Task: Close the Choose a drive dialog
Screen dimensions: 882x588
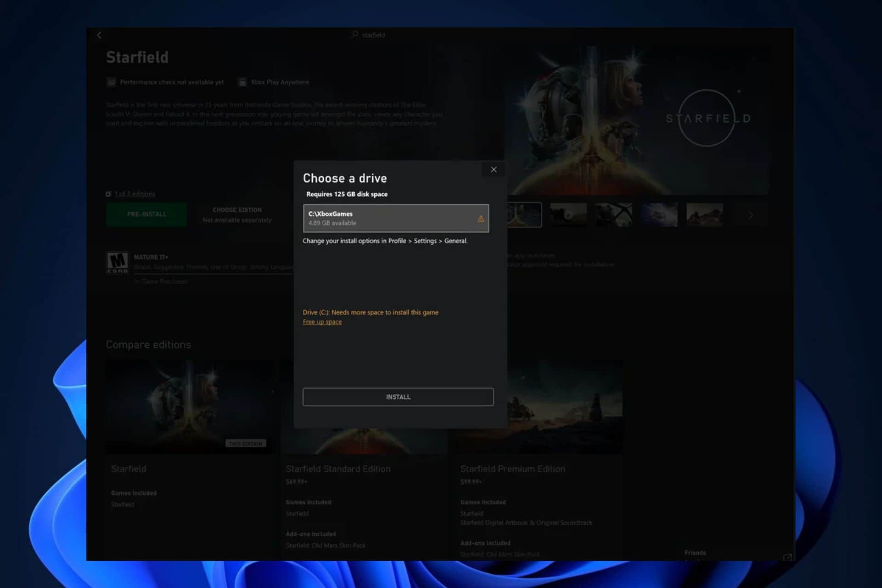Action: pyautogui.click(x=493, y=170)
